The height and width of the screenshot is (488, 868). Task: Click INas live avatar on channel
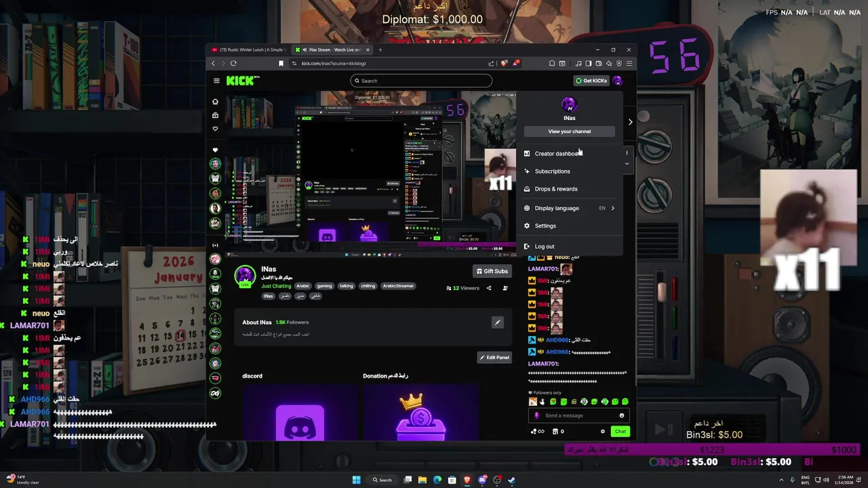244,276
